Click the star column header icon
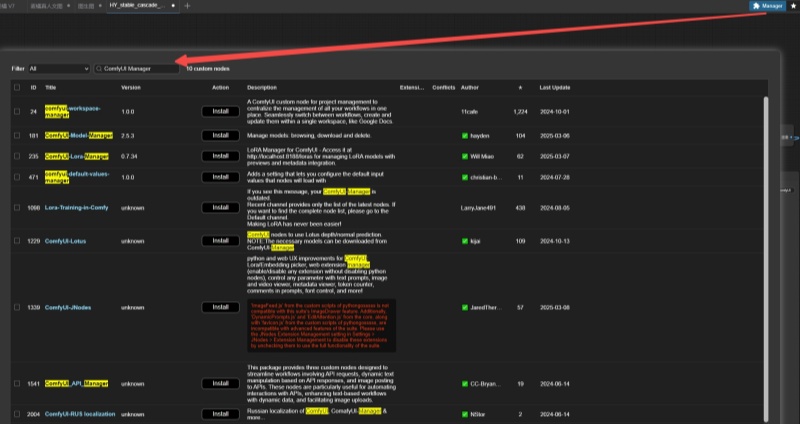800x424 pixels. 520,88
